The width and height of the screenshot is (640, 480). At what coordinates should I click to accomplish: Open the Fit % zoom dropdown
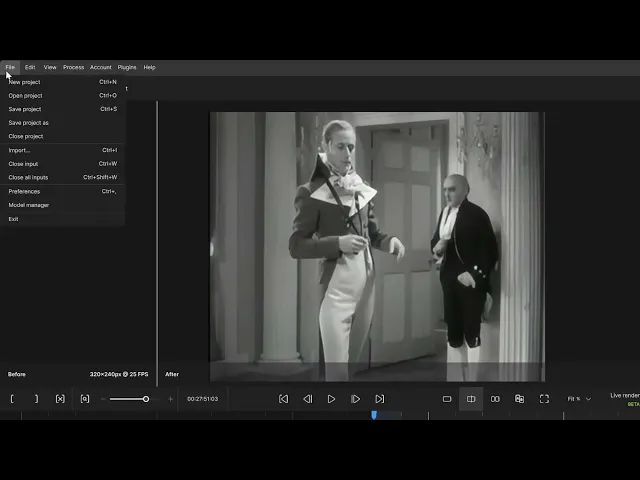pyautogui.click(x=579, y=399)
